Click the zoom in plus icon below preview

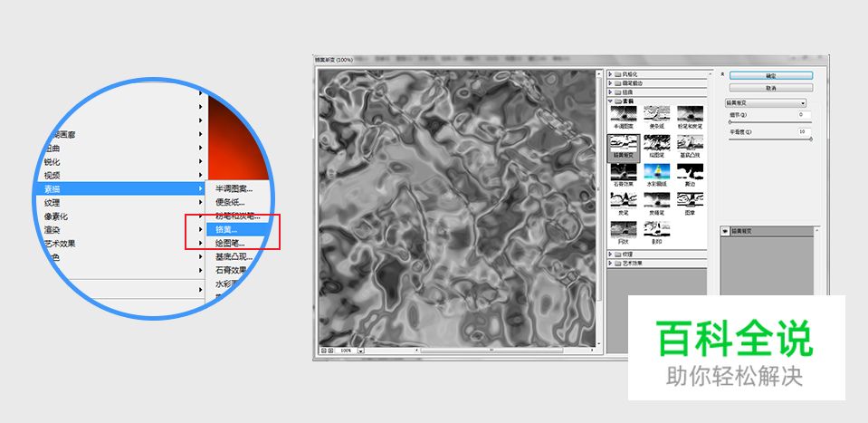tap(330, 350)
